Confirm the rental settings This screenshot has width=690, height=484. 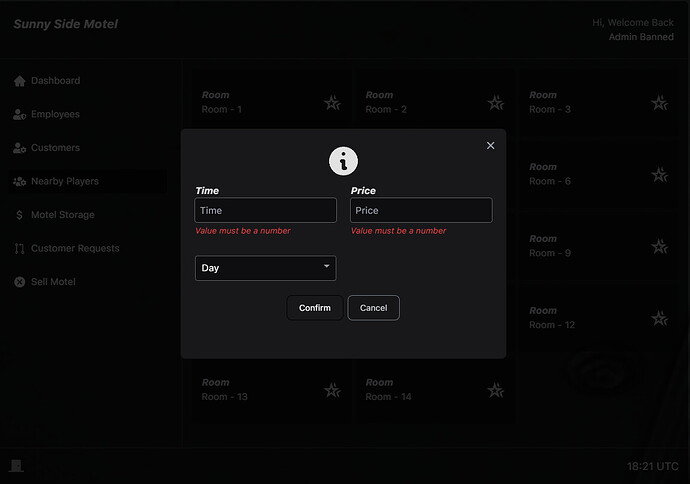315,308
